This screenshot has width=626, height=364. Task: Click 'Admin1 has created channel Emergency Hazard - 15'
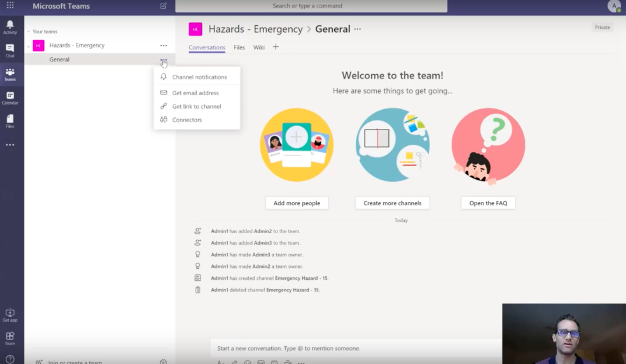tap(270, 278)
